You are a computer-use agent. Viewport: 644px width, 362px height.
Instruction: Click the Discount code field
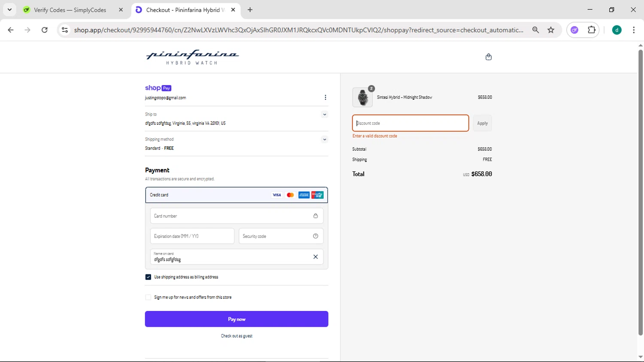pyautogui.click(x=410, y=123)
